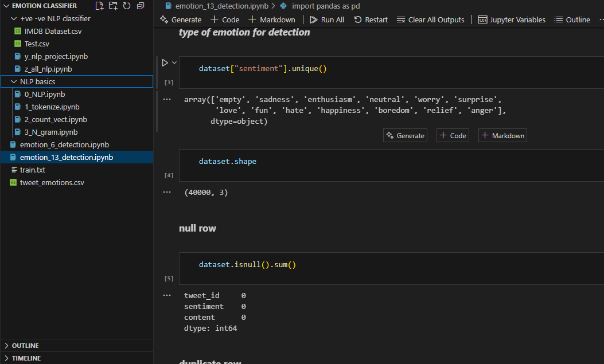Open the Jupyter Variables panel
This screenshot has width=604, height=364.
[x=511, y=19]
